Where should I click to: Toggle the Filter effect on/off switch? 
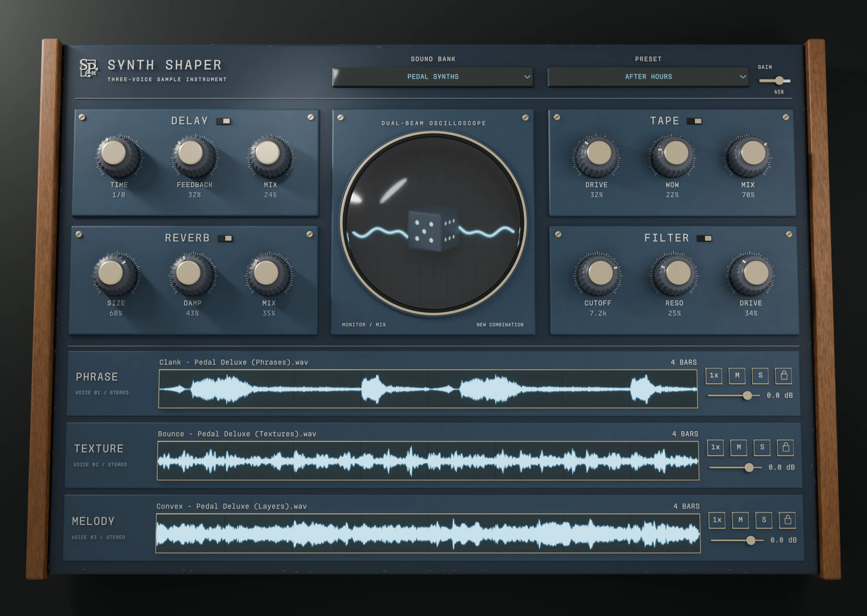pos(704,238)
